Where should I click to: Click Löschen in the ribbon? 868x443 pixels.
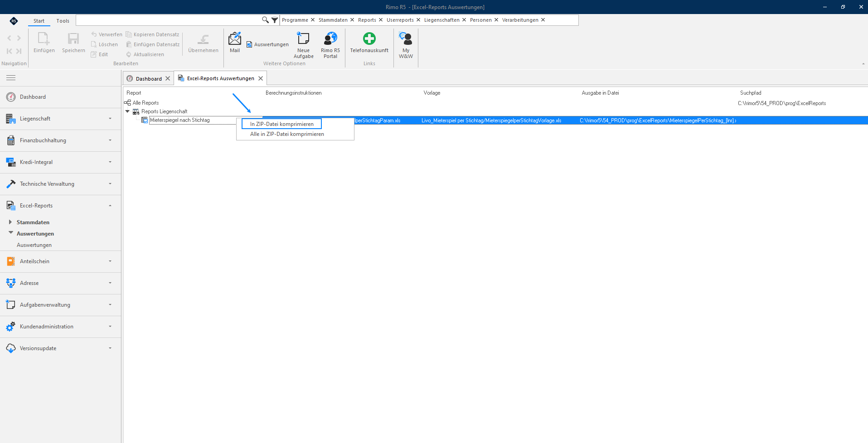coord(104,44)
